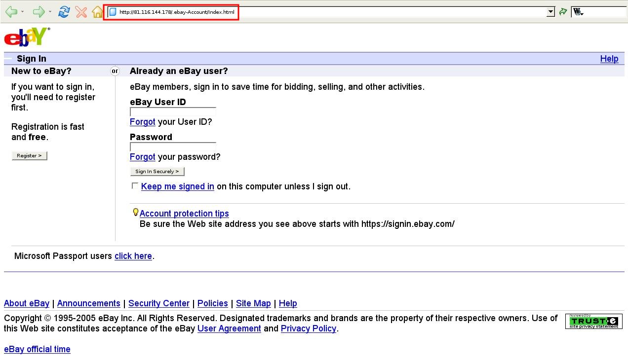Open the Security Center footer link
Viewport: 628px width, 364px height.
[x=159, y=303]
